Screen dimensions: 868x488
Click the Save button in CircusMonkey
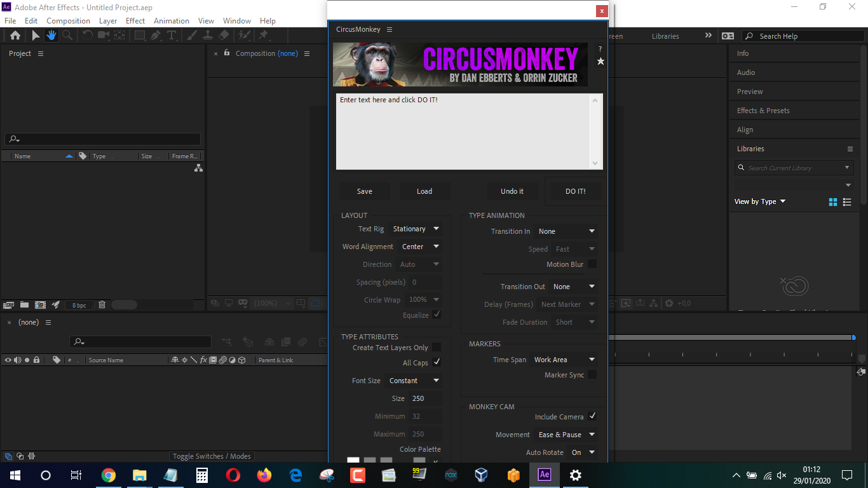point(364,191)
